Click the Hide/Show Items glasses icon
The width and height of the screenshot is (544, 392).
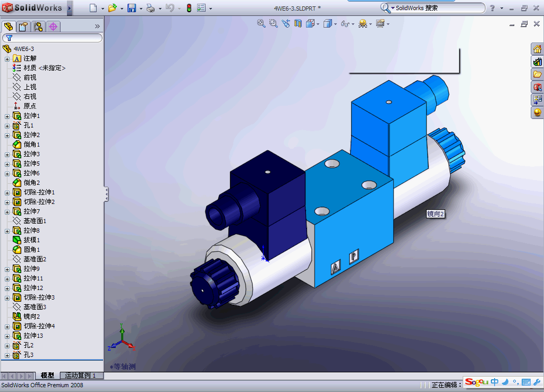tap(345, 23)
